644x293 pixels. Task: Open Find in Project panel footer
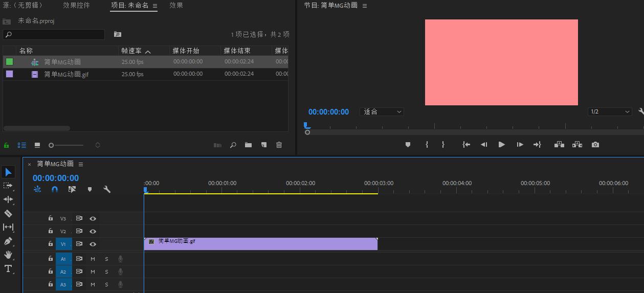(233, 145)
